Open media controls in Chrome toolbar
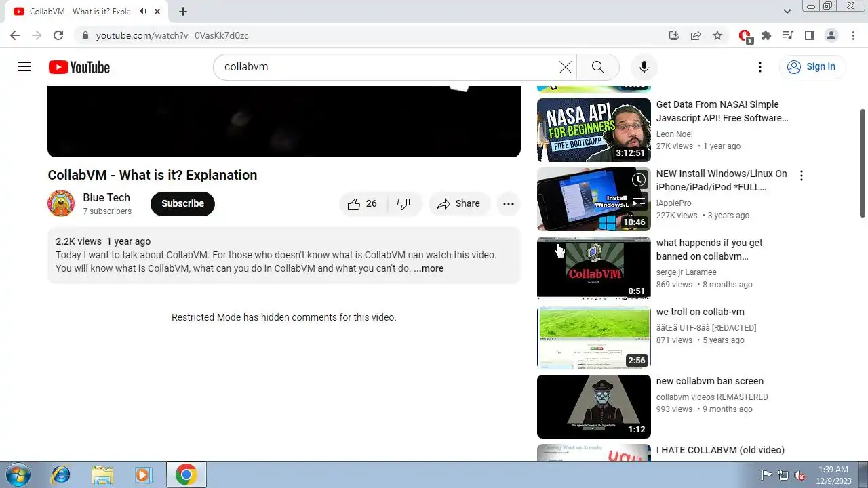The height and width of the screenshot is (488, 868). (788, 35)
